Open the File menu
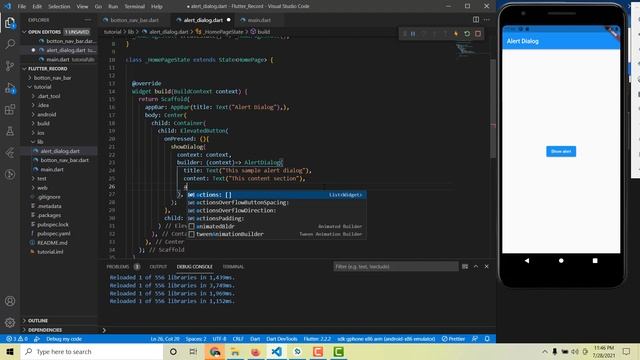The height and width of the screenshot is (360, 640). point(22,6)
